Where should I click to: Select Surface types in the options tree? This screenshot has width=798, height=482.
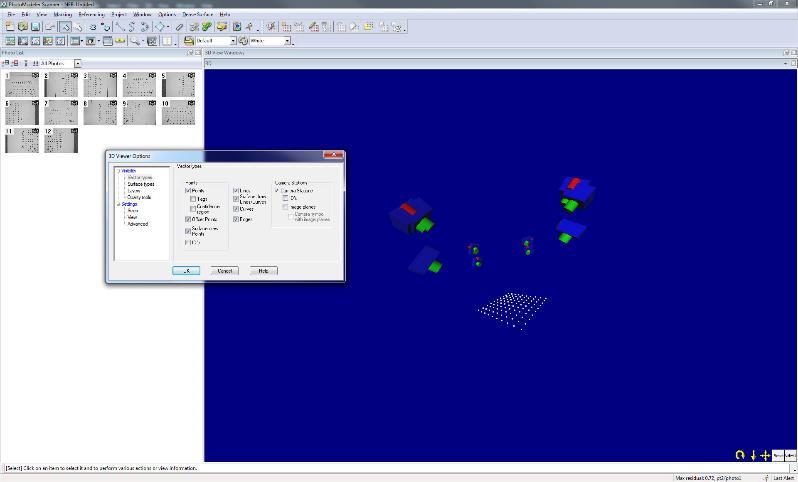[141, 184]
